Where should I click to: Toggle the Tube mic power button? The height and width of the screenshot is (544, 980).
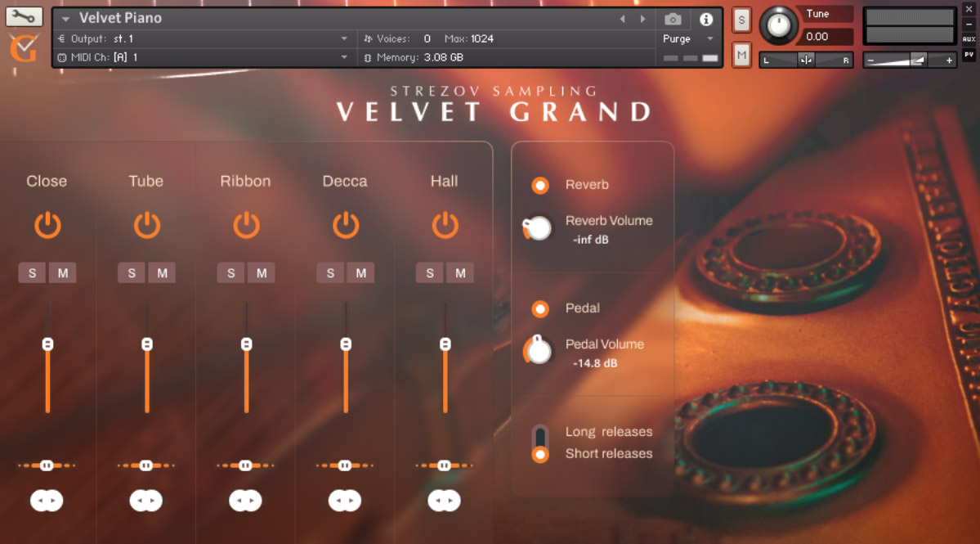tap(146, 227)
